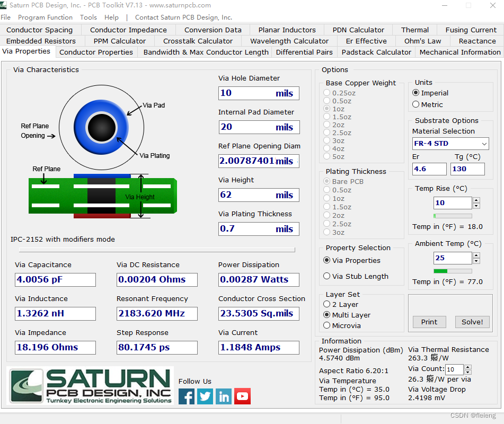Switch to the Planar Inductors tab
Image resolution: width=504 pixels, height=424 pixels.
287,30
